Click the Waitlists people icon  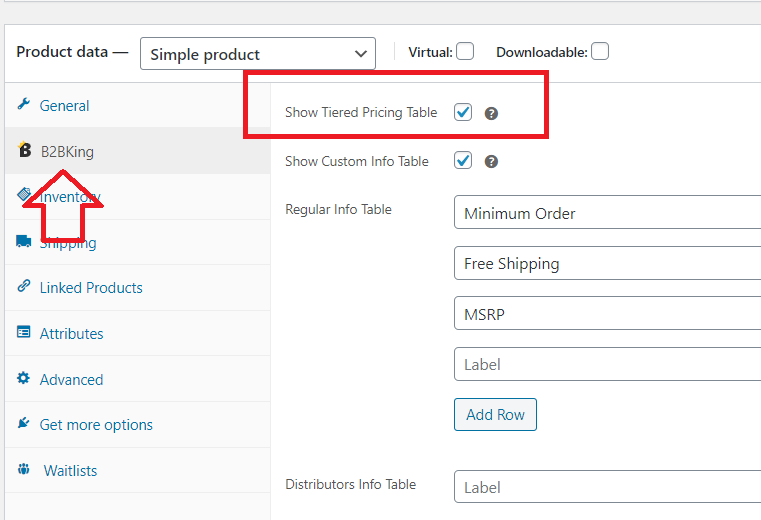(23, 469)
